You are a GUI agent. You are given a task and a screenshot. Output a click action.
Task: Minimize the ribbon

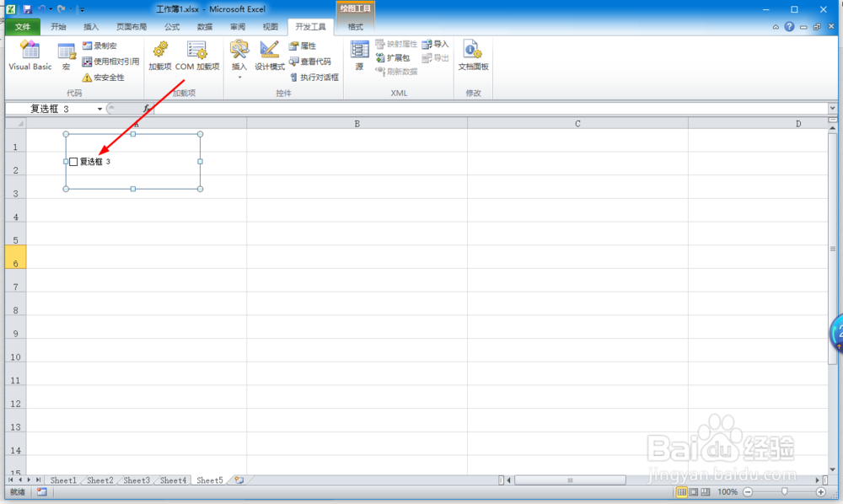[x=776, y=27]
